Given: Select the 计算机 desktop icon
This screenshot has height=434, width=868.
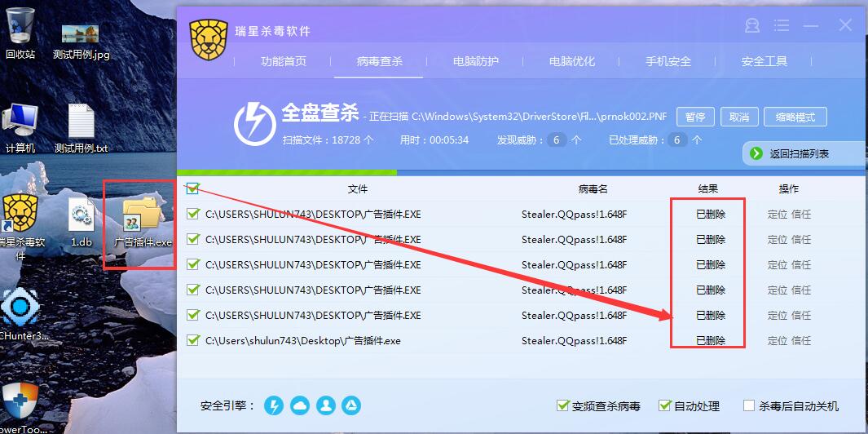Looking at the screenshot, I should [20, 129].
